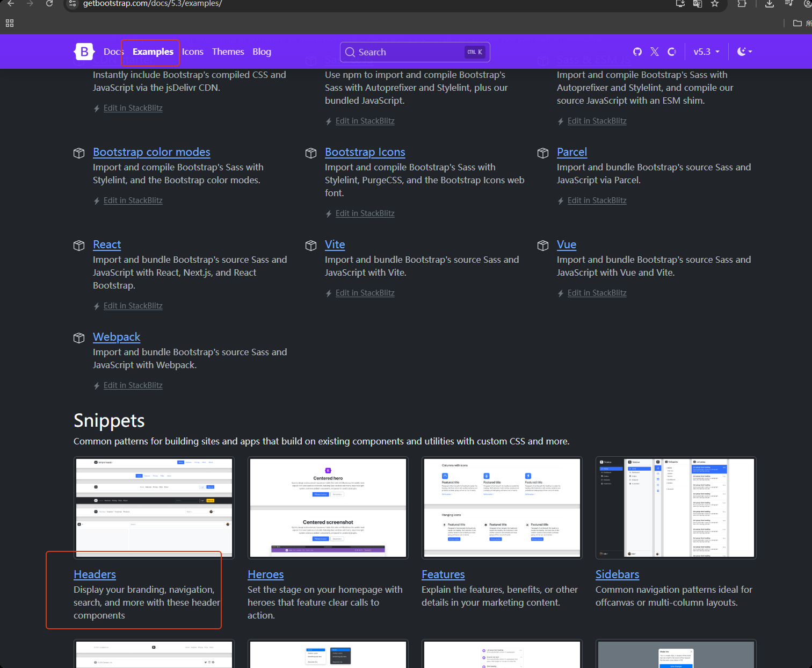Click the Headers title link
The width and height of the screenshot is (812, 668).
click(95, 574)
